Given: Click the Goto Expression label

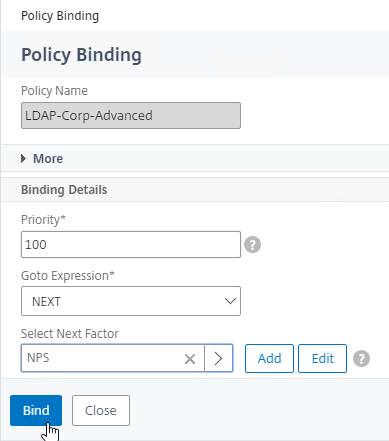Looking at the screenshot, I should 68,276.
